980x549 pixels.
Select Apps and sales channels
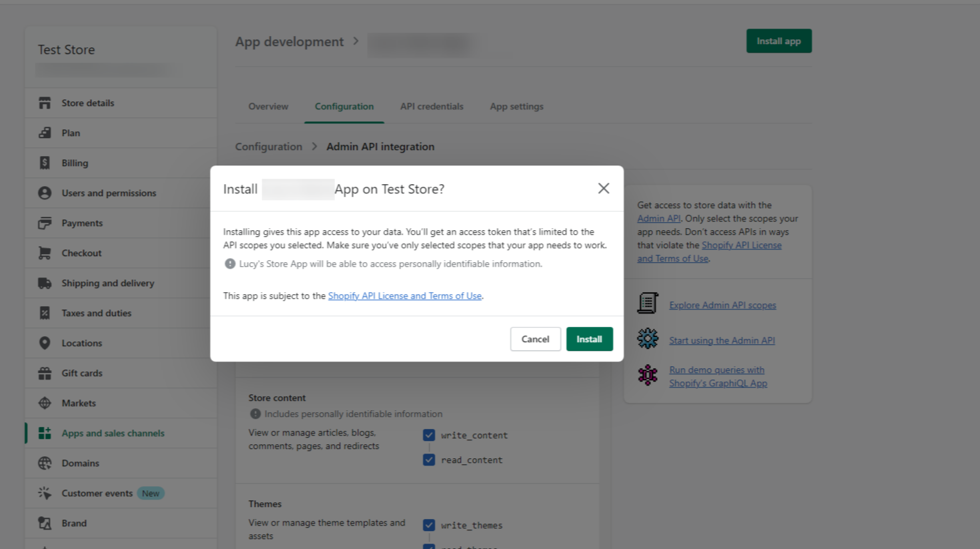pyautogui.click(x=121, y=433)
